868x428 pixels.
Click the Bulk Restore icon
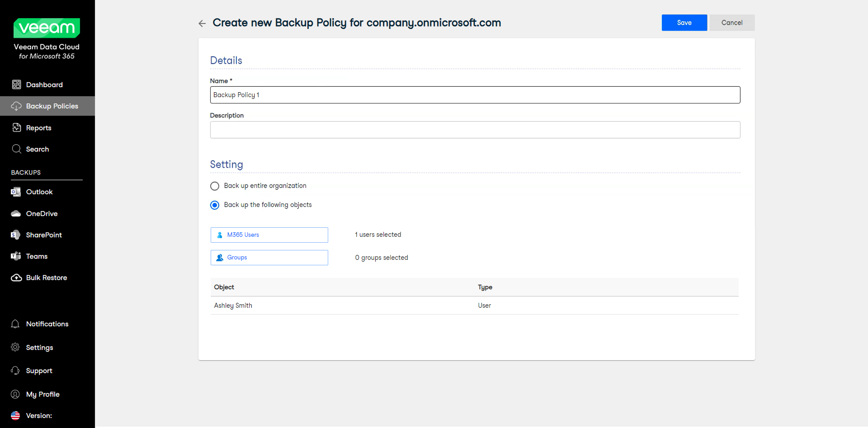coord(16,277)
